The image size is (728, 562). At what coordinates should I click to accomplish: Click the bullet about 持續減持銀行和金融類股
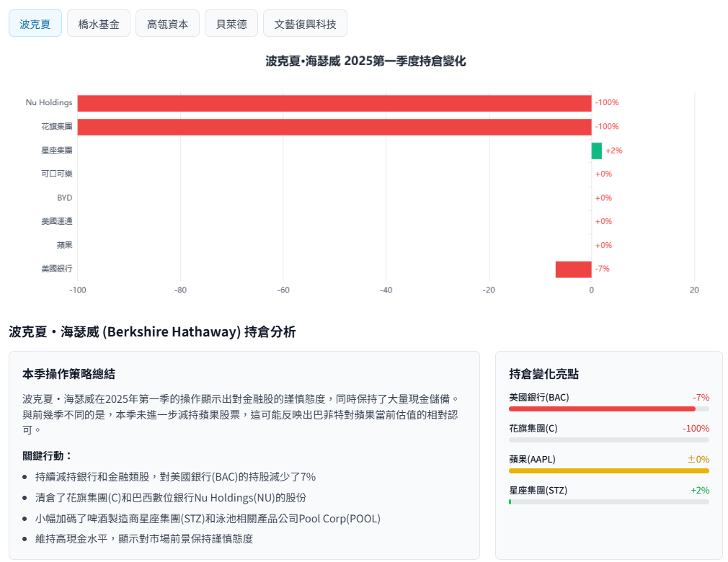coord(175,477)
